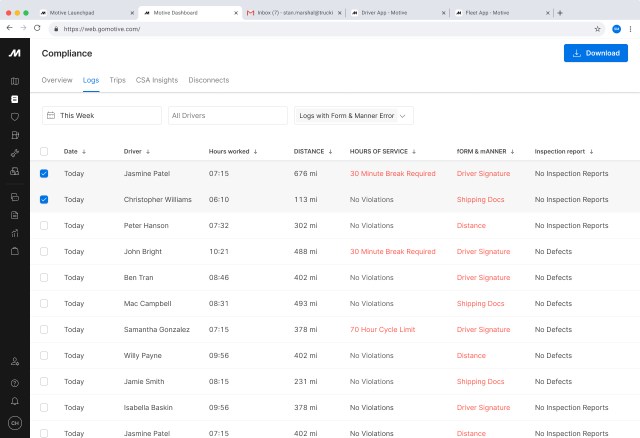Open the This Week date range picker

pyautogui.click(x=103, y=116)
